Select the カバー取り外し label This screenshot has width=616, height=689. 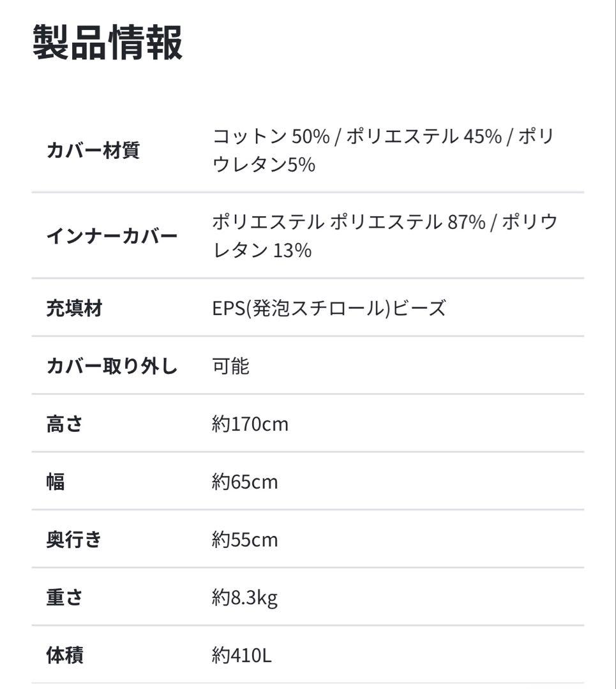click(112, 366)
